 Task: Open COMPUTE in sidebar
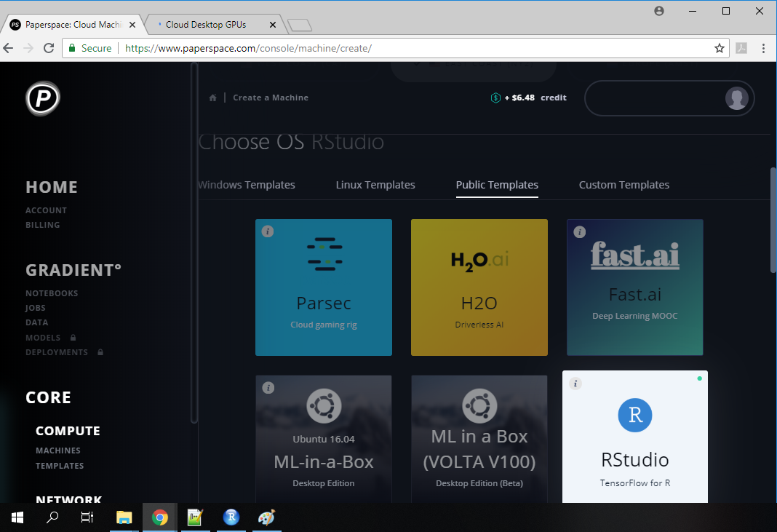pos(68,431)
